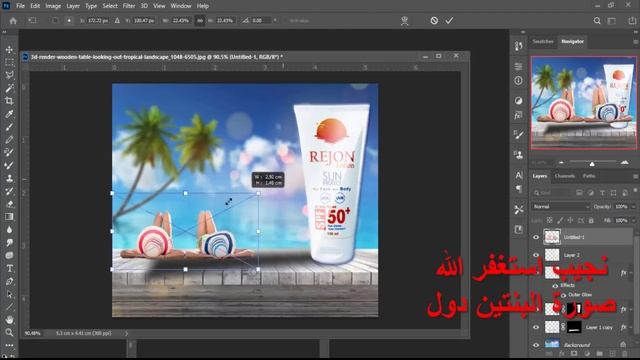Hide the Background layer eye icon
This screenshot has width=640, height=360.
[536, 345]
